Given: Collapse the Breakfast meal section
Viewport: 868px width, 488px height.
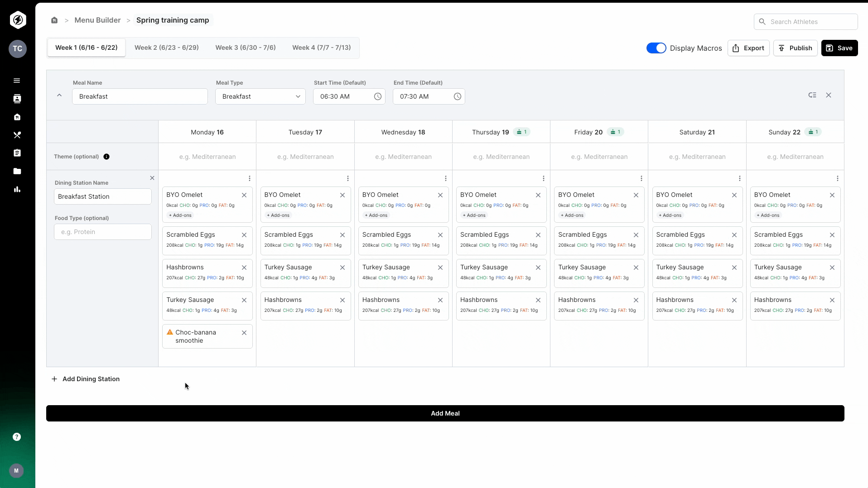Looking at the screenshot, I should pyautogui.click(x=59, y=96).
